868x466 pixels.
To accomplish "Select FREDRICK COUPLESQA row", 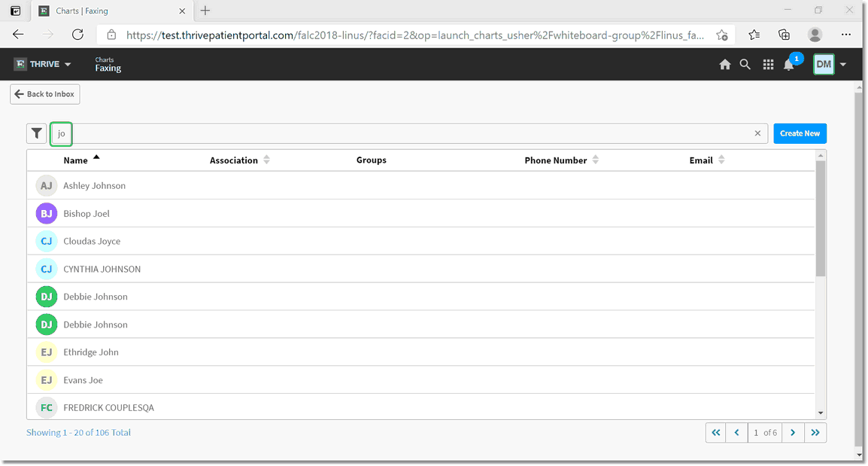I will (x=420, y=407).
